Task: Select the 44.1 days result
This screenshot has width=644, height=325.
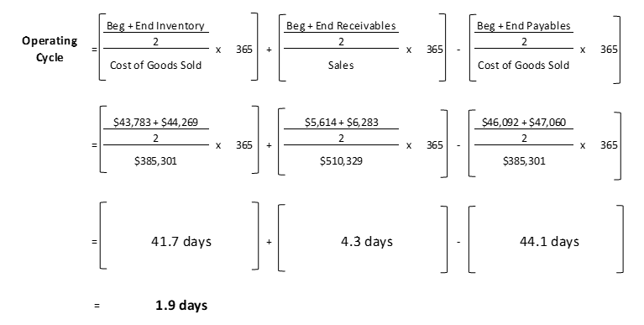Action: (549, 241)
